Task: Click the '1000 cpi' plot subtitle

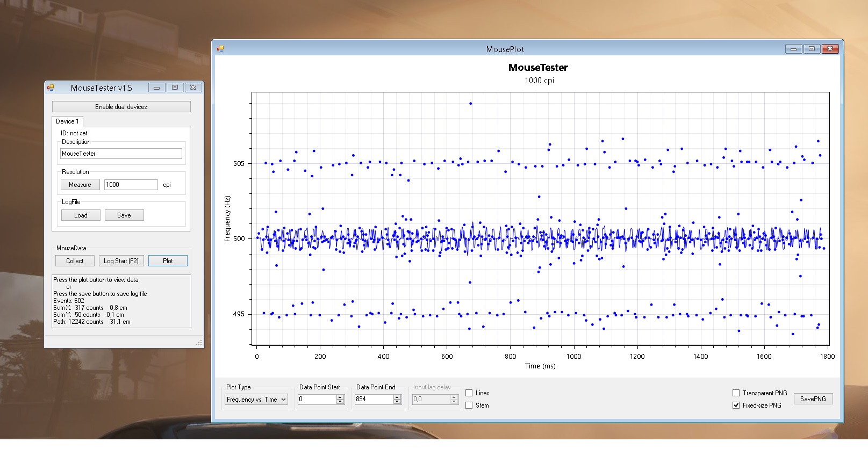Action: 539,81
